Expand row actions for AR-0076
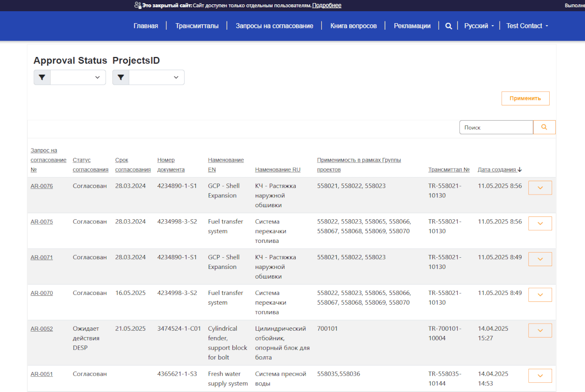Viewport: 585px width, 392px height. click(x=540, y=188)
